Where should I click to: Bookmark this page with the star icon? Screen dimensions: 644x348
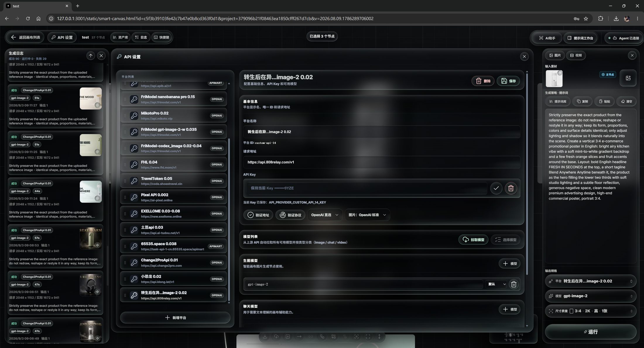586,18
